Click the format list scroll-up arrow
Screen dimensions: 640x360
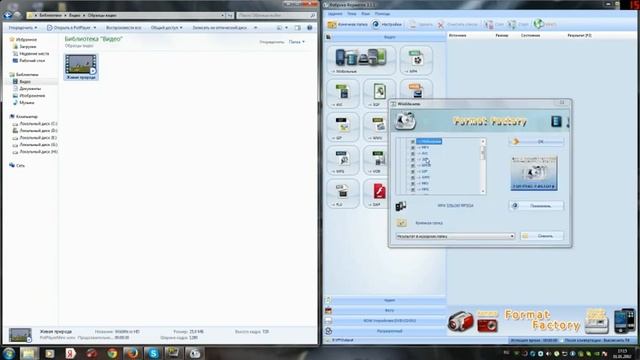[483, 142]
